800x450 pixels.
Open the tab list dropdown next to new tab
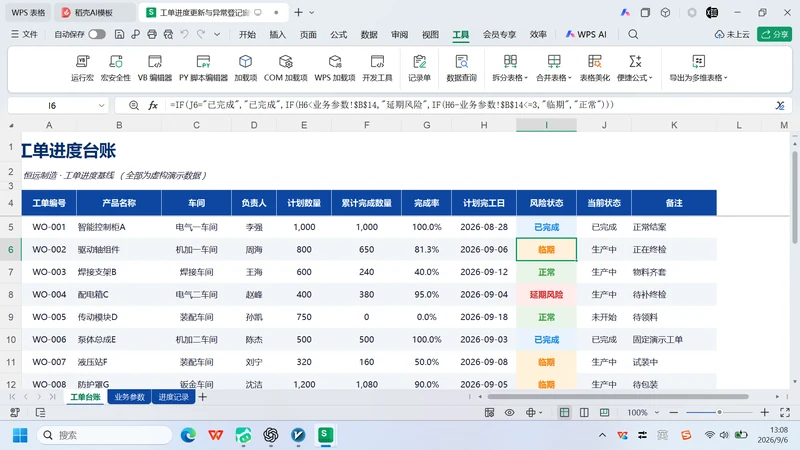pyautogui.click(x=312, y=12)
